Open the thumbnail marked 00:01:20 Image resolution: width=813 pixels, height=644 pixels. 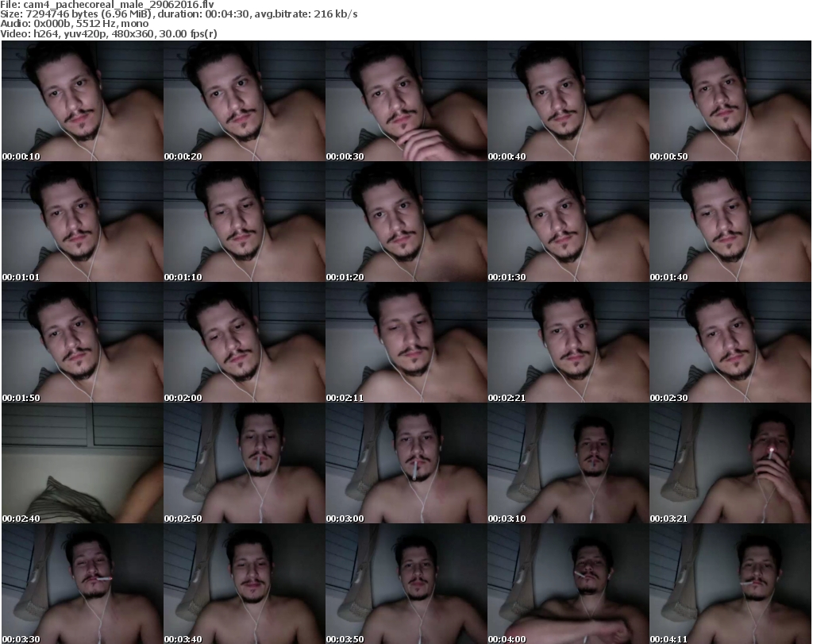coord(406,222)
